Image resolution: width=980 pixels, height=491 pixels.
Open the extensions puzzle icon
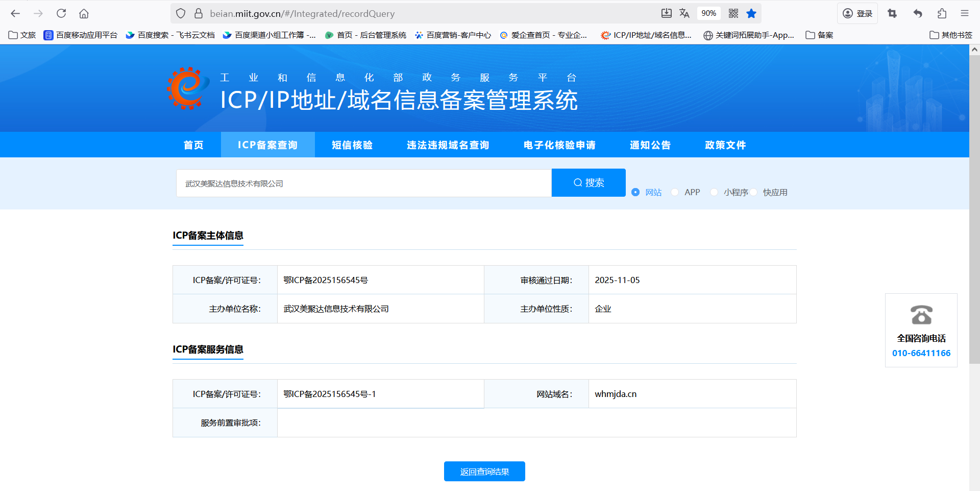point(942,13)
